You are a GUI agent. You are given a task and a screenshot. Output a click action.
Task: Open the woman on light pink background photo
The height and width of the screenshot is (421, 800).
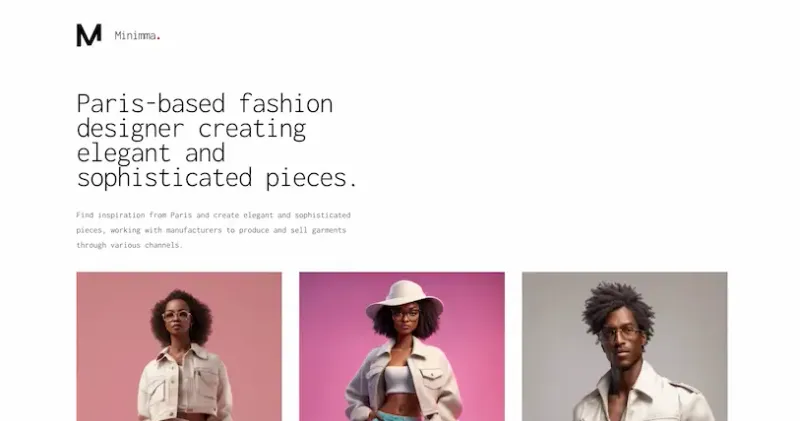coord(179,346)
